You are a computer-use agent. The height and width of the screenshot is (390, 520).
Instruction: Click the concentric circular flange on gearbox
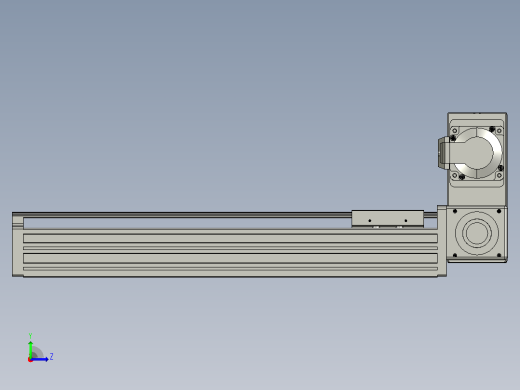[x=477, y=233]
